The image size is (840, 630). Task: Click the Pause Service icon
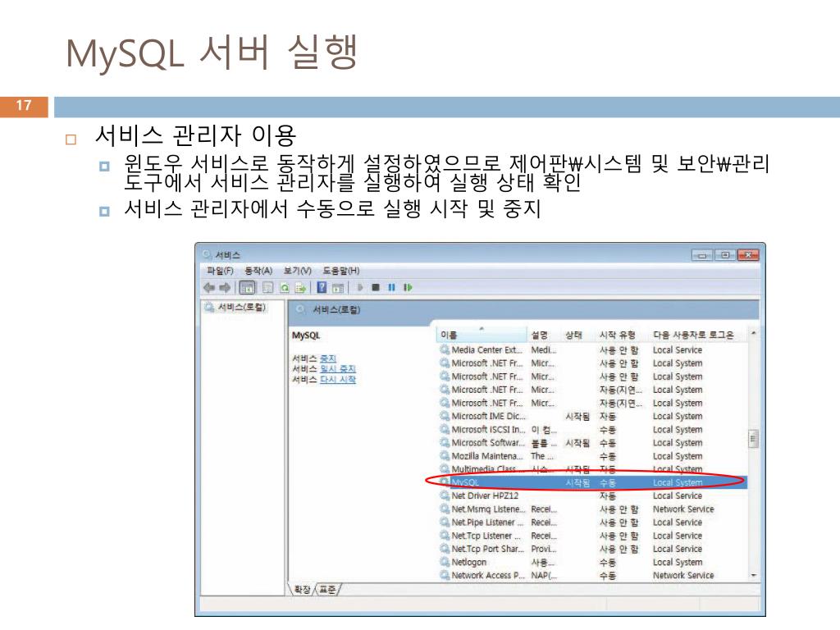pyautogui.click(x=391, y=288)
